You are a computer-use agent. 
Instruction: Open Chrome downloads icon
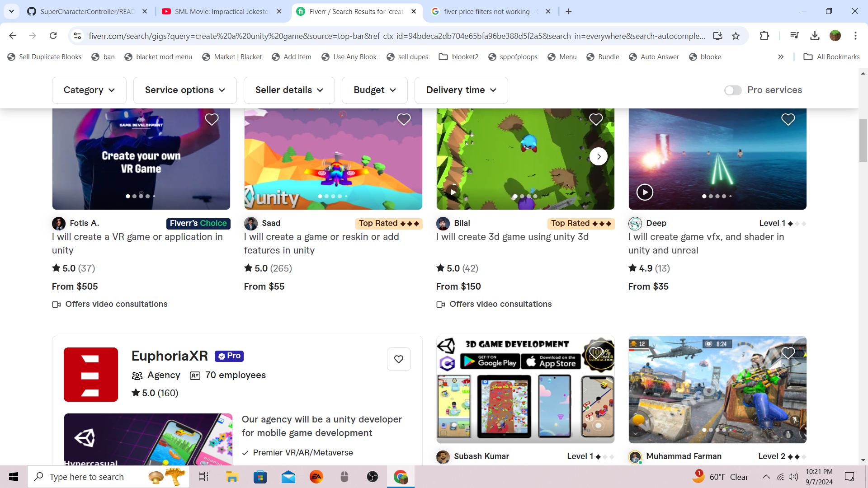815,36
